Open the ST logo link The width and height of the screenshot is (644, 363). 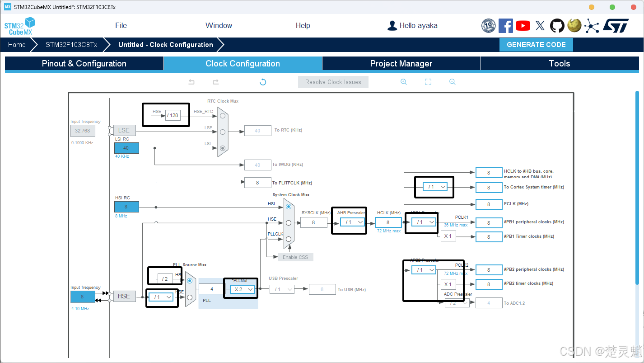616,26
